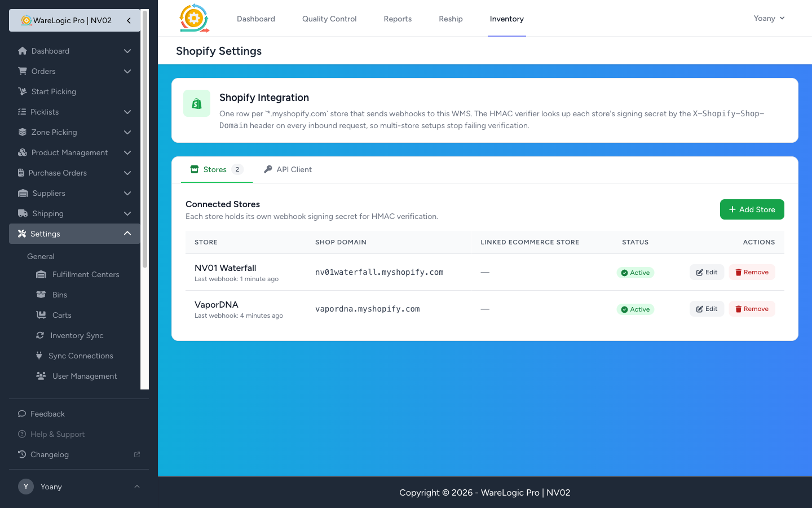
Task: Open Reports in top navigation
Action: click(x=398, y=19)
